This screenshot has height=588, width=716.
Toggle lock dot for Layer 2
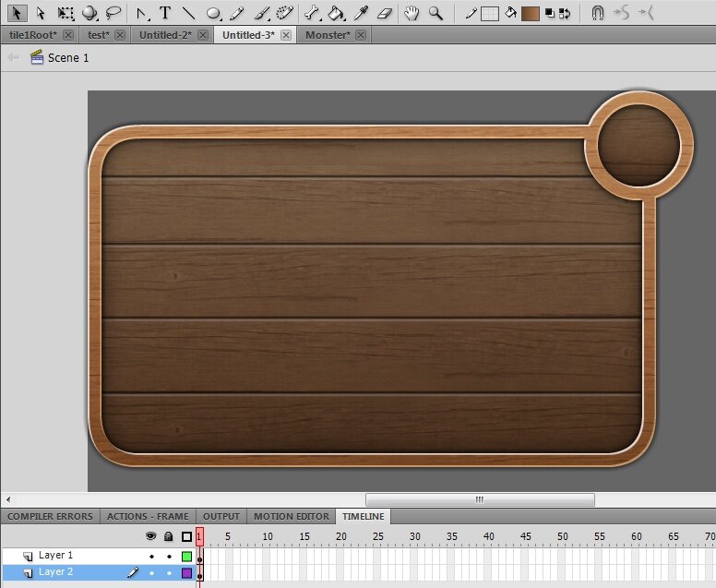pyautogui.click(x=169, y=573)
